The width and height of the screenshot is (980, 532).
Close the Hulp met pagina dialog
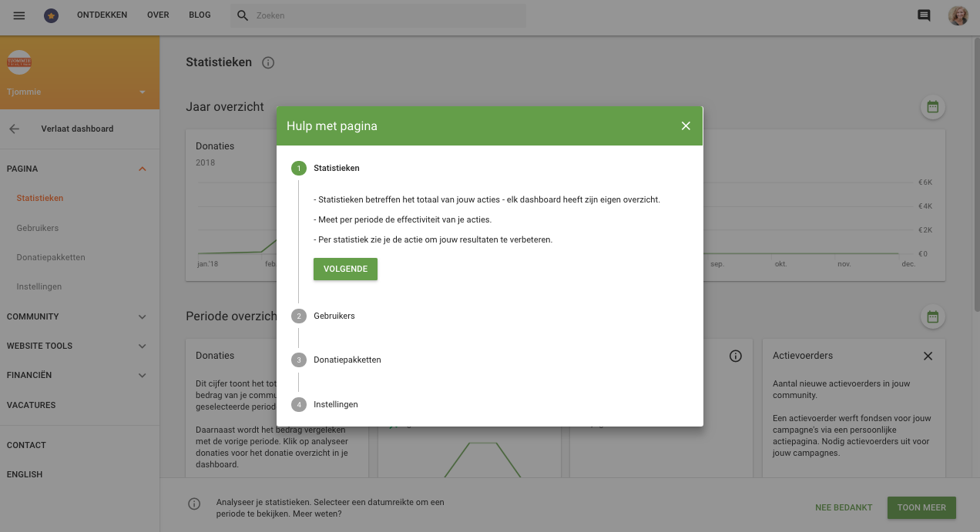point(686,125)
